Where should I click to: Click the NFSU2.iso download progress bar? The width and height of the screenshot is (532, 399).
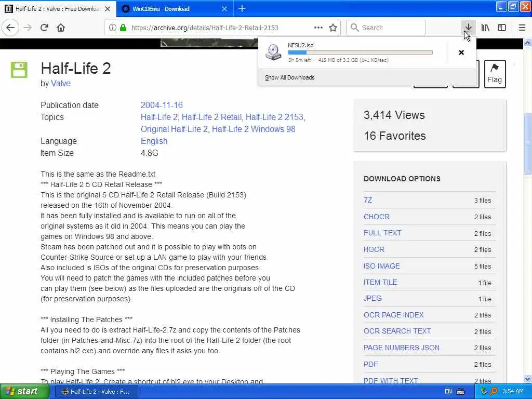(x=361, y=52)
